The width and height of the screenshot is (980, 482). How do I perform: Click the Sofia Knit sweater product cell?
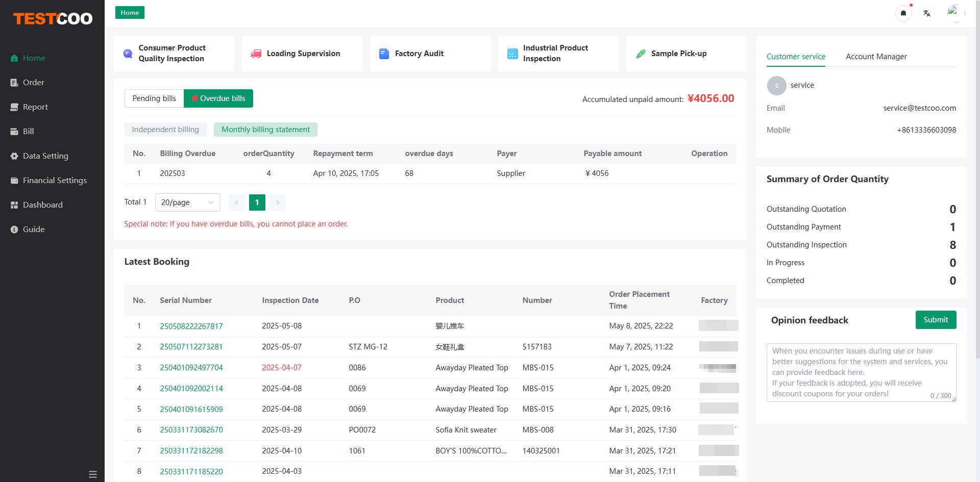pyautogui.click(x=466, y=430)
